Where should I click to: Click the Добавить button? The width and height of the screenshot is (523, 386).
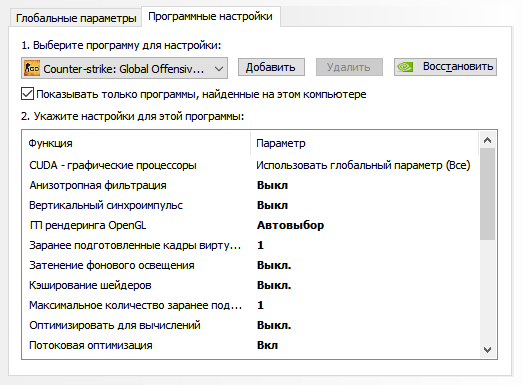click(x=271, y=67)
